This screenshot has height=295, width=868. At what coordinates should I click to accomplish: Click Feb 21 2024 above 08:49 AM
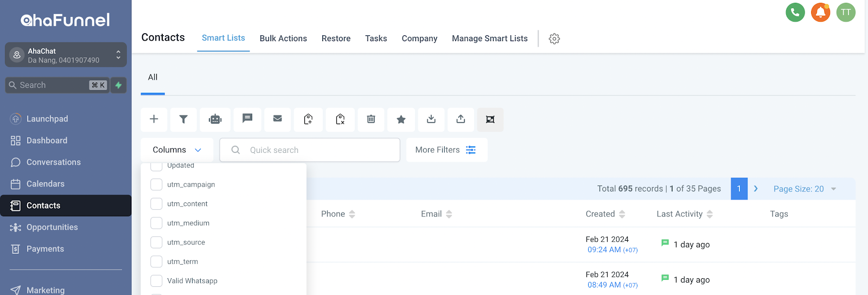[607, 274]
